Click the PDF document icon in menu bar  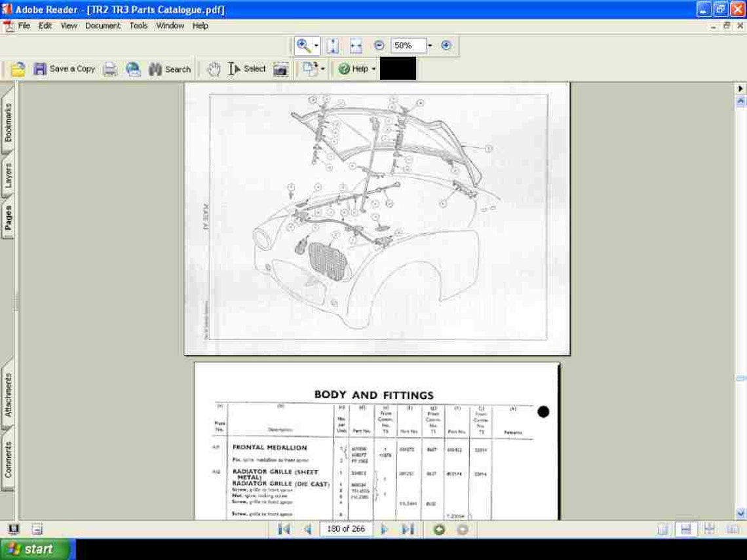[9, 26]
